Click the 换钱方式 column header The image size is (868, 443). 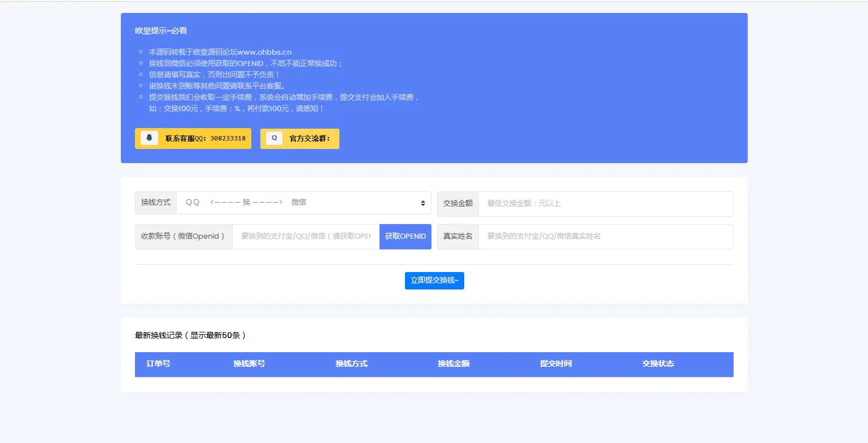coord(351,364)
